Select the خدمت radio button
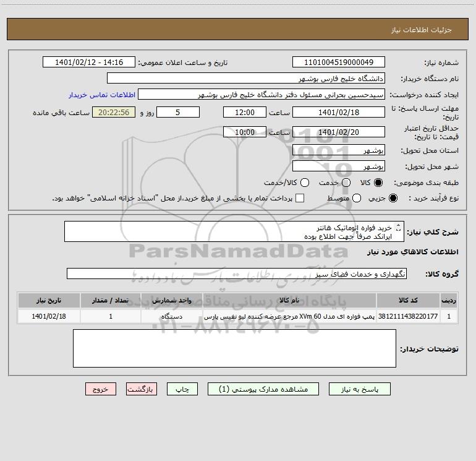Image resolution: width=476 pixels, height=461 pixels. pyautogui.click(x=346, y=183)
